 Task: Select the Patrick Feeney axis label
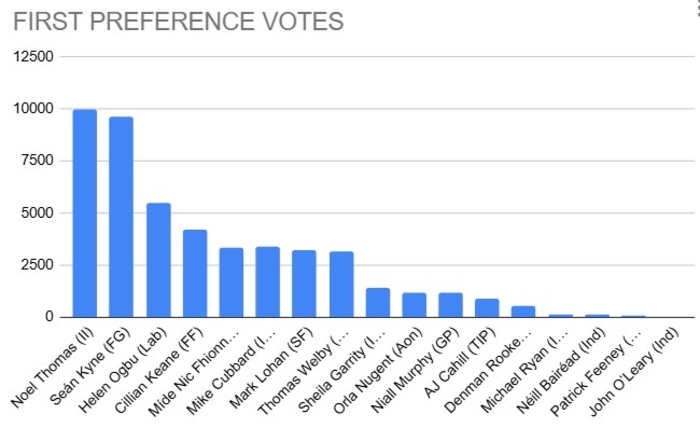point(596,373)
